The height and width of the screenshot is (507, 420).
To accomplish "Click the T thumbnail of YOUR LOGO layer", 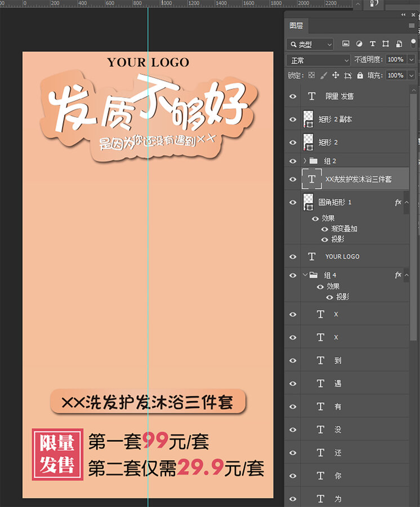I will [311, 256].
